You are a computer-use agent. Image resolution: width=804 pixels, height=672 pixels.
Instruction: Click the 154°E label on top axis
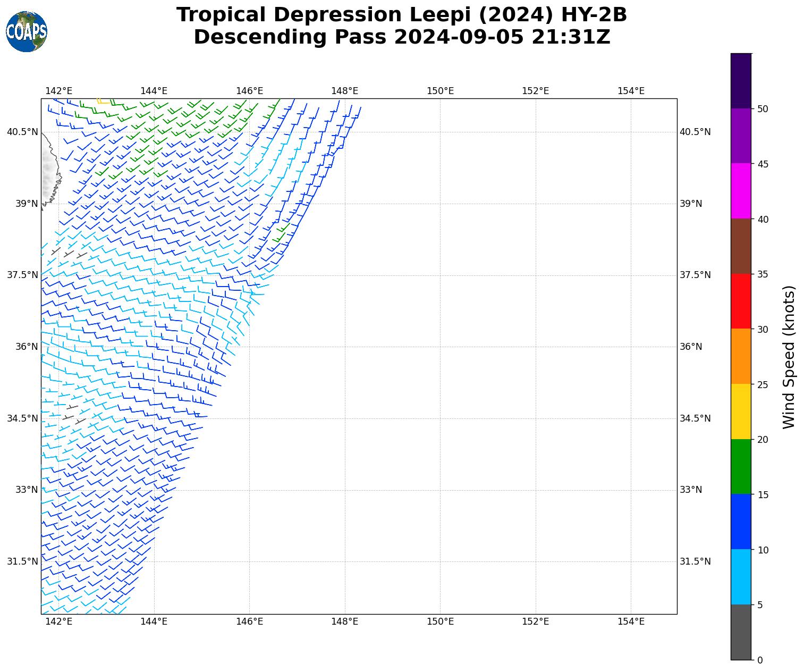click(631, 91)
